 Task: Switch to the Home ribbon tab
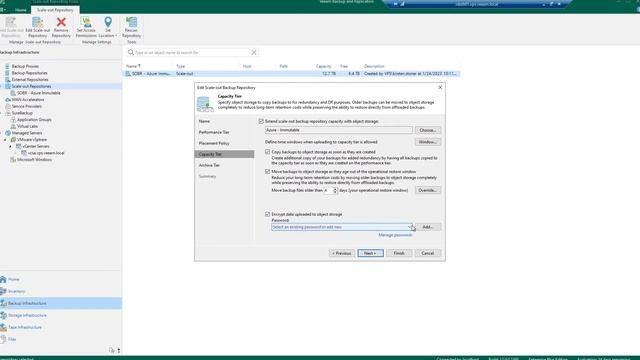coord(20,10)
